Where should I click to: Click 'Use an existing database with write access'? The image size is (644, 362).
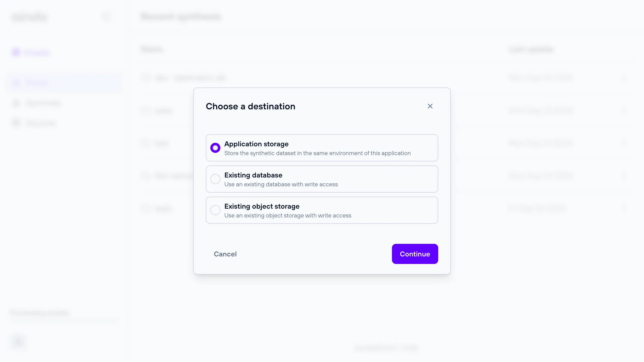pos(281,185)
